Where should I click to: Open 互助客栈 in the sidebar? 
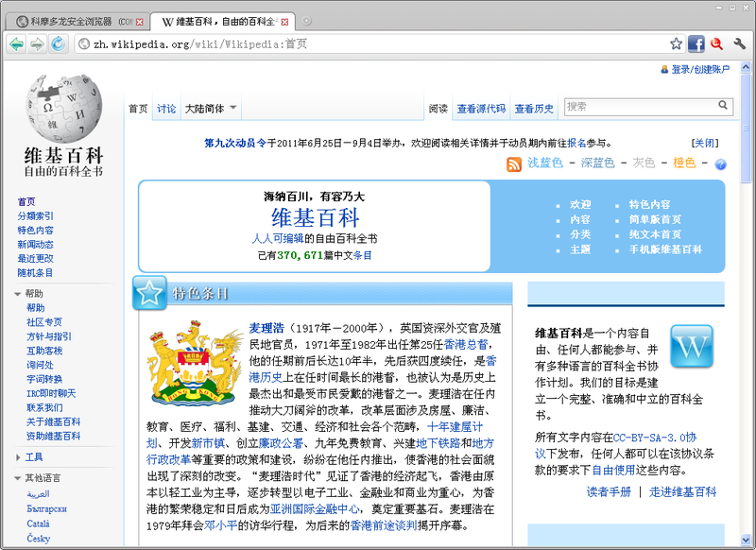click(44, 351)
